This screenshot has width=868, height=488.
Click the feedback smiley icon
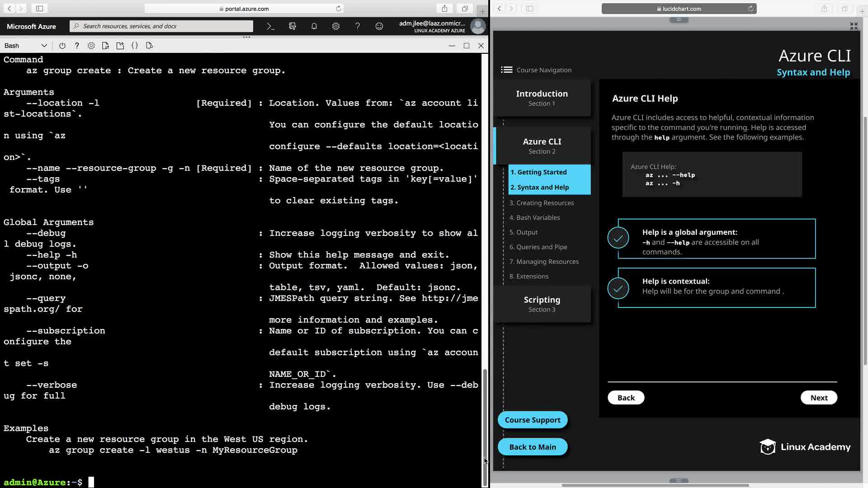(379, 26)
